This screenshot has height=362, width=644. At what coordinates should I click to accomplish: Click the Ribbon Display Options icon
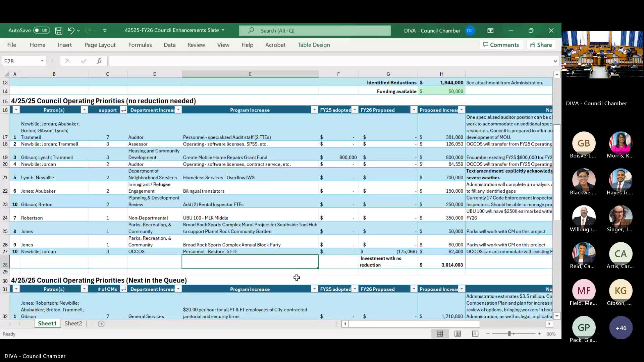(x=490, y=31)
